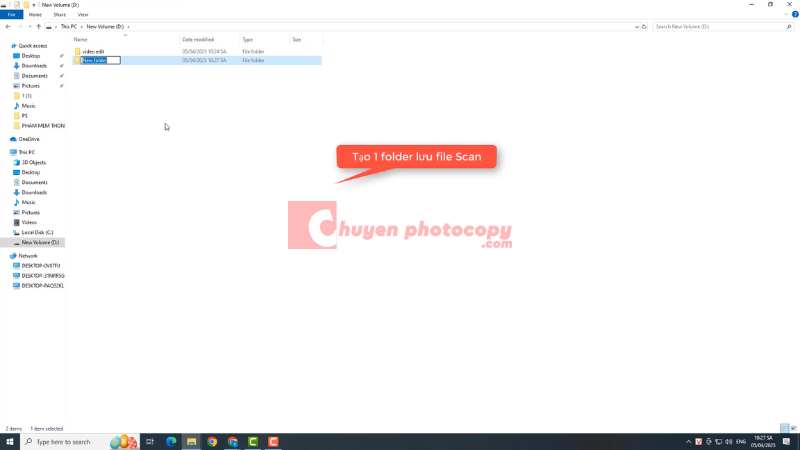The image size is (800, 450).
Task: Open the Explorer Help icon
Action: pos(795,15)
